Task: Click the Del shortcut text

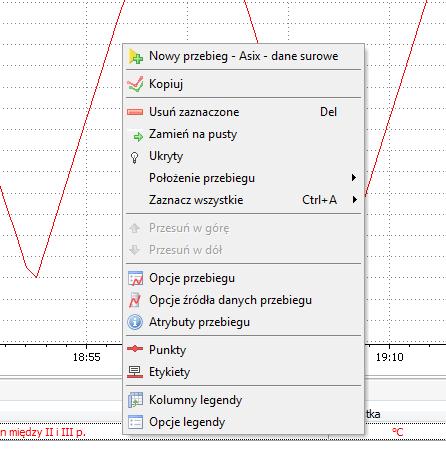Action: 328,112
